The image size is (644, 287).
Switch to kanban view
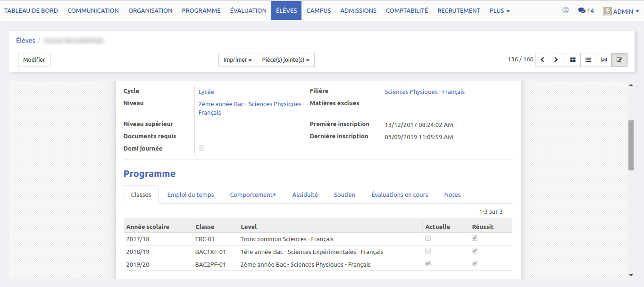(x=573, y=60)
